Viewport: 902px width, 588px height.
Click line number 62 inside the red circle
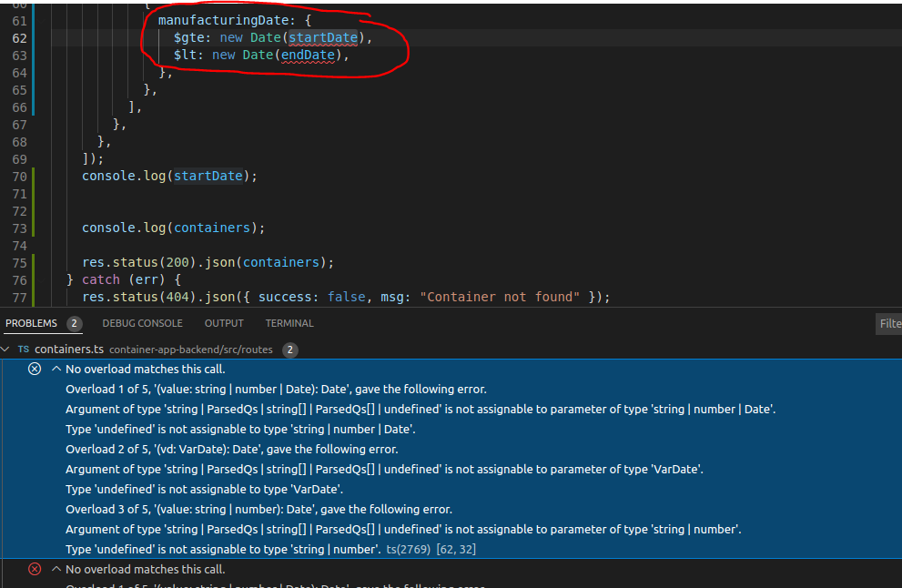point(19,36)
